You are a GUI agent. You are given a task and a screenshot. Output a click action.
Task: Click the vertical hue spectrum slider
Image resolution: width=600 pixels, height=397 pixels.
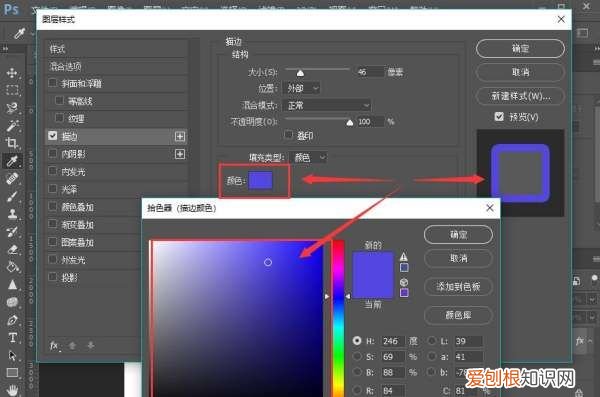pos(338,319)
